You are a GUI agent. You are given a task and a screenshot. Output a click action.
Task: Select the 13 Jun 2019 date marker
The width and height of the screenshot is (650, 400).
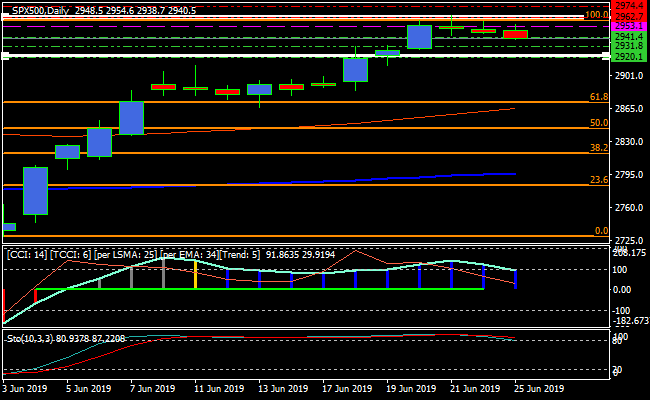283,389
